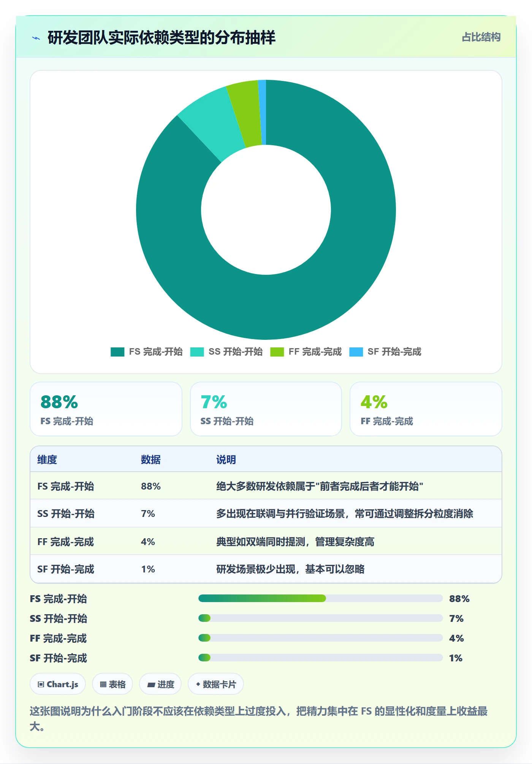The height and width of the screenshot is (764, 532).
Task: Select the SS 开始-开始 table row cell
Action: point(66,514)
